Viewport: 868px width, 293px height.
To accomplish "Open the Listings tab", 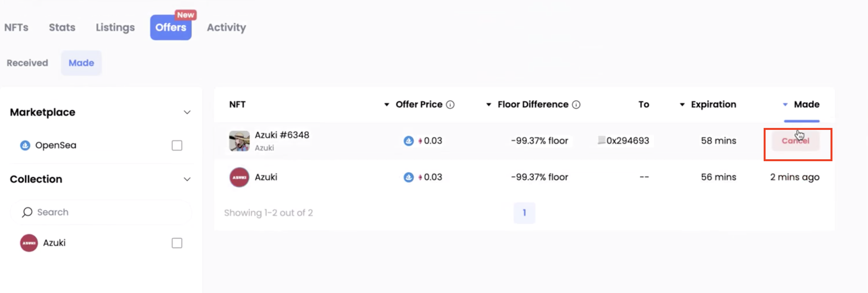I will [115, 27].
